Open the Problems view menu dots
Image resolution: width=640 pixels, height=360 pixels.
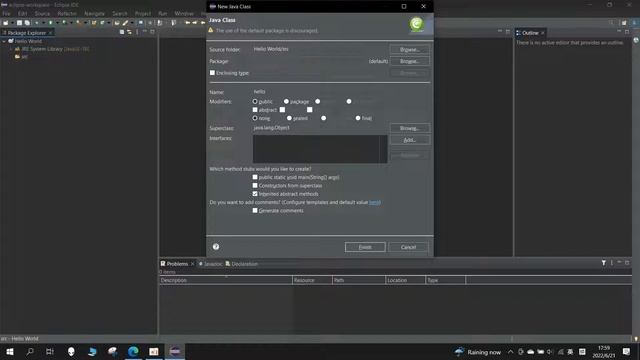pos(611,263)
